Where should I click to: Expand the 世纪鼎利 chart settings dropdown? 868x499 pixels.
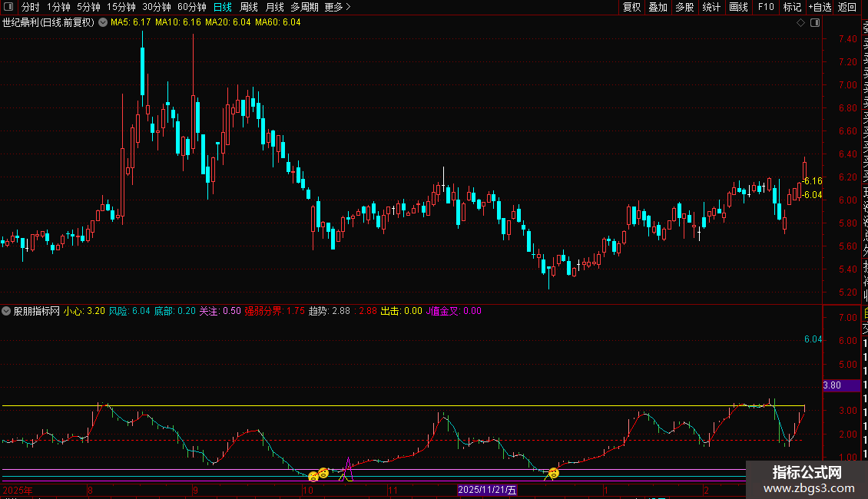(103, 22)
